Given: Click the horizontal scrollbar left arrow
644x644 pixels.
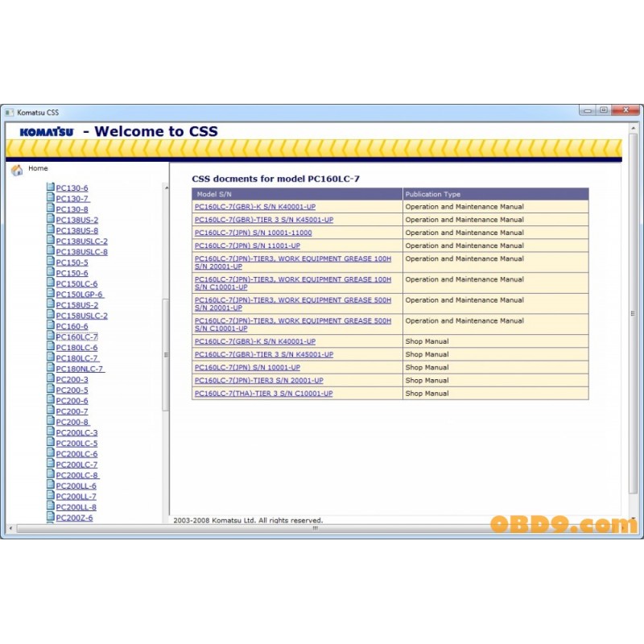Looking at the screenshot, I should click(x=10, y=528).
